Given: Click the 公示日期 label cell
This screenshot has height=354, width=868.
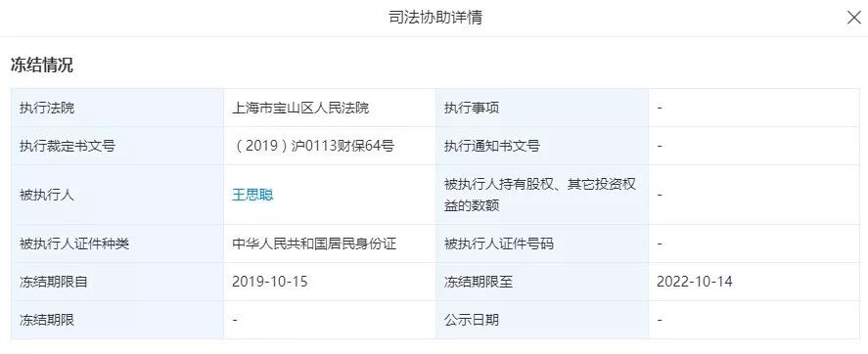Looking at the screenshot, I should coord(542,320).
